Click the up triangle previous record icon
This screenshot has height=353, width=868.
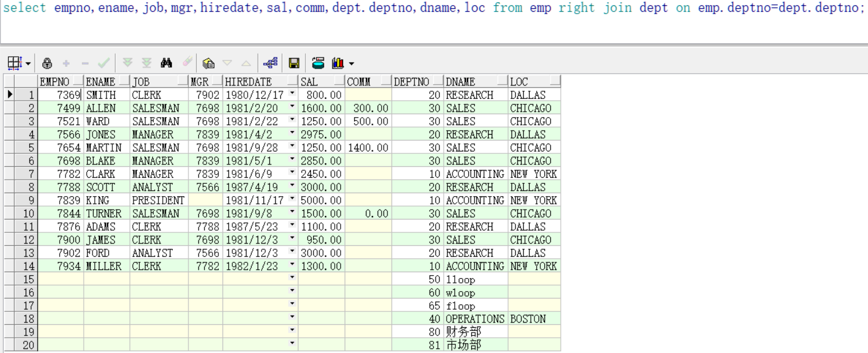[246, 63]
